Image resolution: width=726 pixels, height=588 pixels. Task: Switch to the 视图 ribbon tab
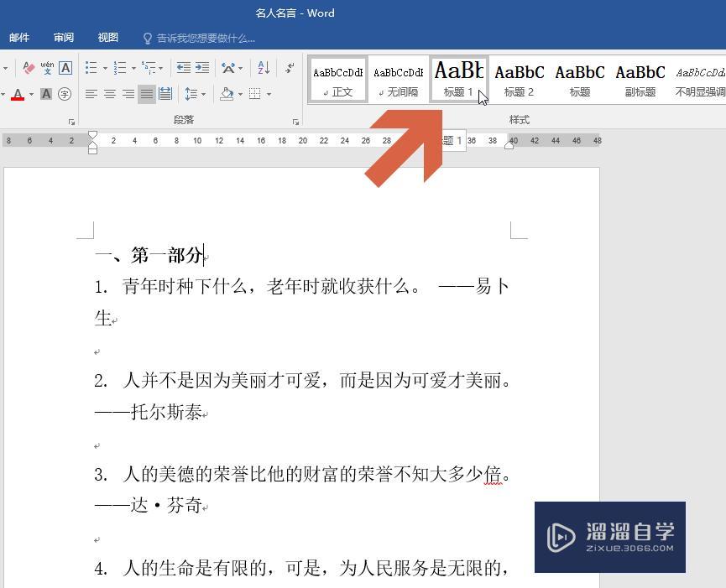tap(108, 38)
